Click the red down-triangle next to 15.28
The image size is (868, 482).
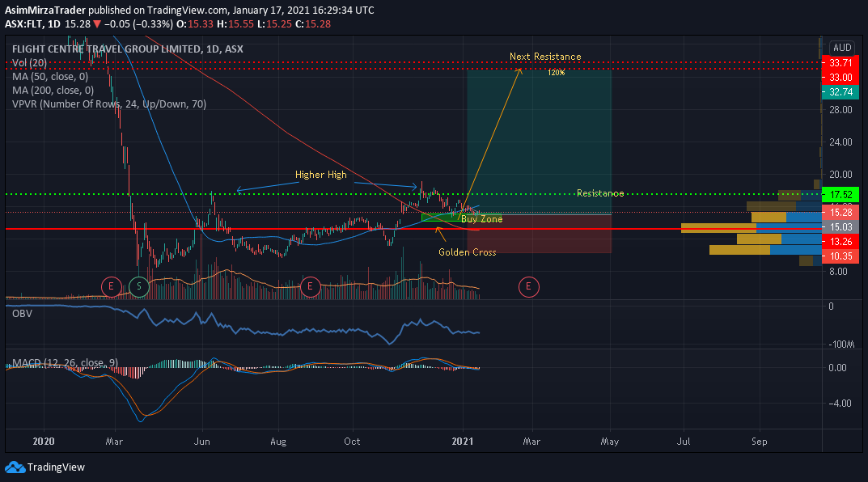(x=97, y=24)
